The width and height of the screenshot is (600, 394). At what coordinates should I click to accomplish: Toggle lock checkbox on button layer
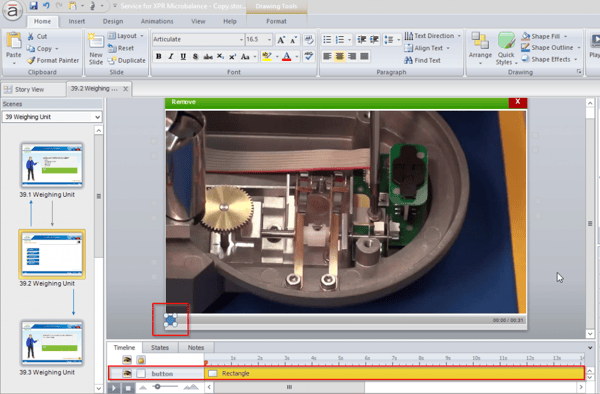[x=141, y=373]
